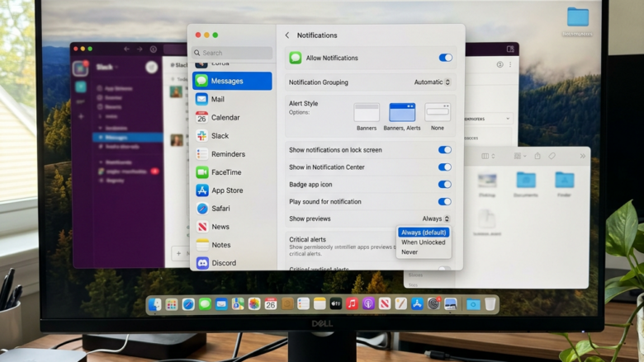Open Downloads folder in the Dock
The width and height of the screenshot is (644, 362).
click(x=473, y=304)
